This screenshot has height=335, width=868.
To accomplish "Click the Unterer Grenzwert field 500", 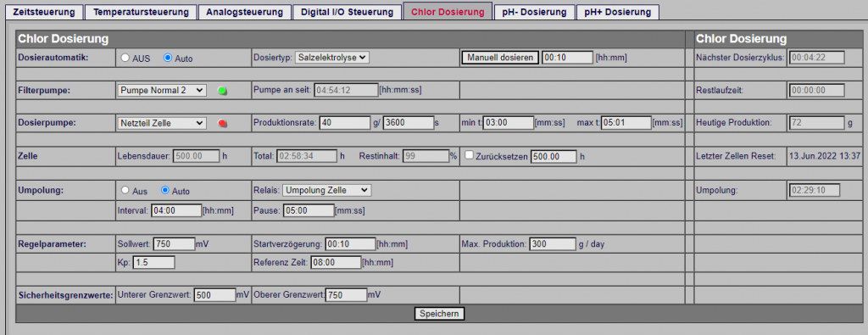I will tap(214, 295).
